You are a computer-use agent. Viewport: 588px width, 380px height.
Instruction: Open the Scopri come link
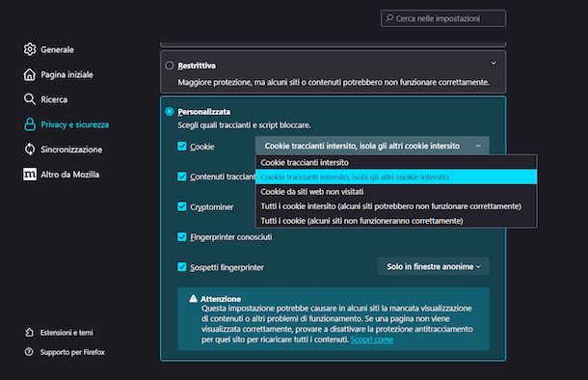coord(372,339)
